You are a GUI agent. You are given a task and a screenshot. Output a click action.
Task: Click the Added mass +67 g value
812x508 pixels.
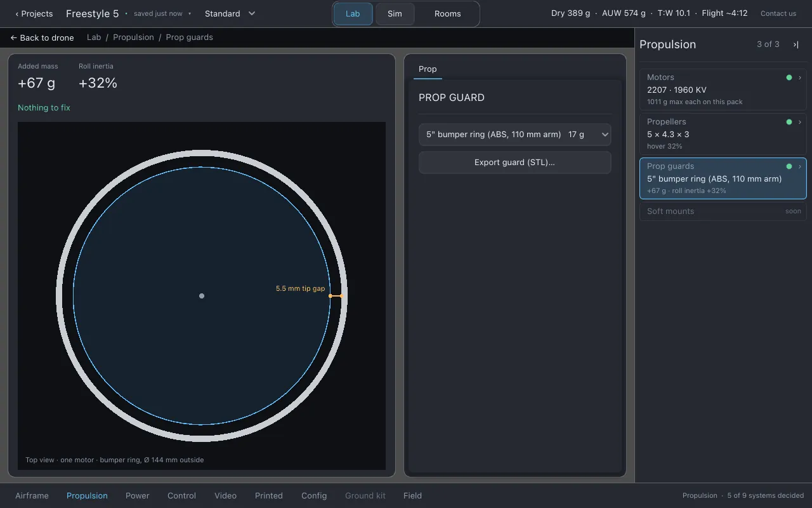click(x=36, y=83)
